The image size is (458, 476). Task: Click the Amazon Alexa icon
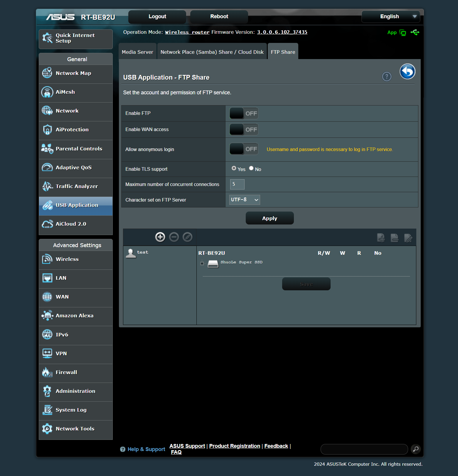(x=47, y=316)
